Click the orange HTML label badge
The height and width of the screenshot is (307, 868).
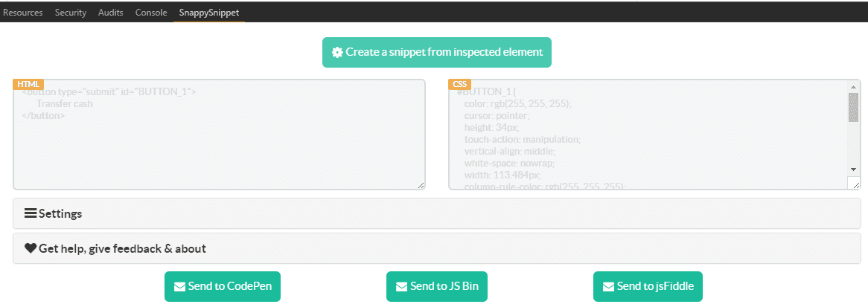[x=29, y=84]
